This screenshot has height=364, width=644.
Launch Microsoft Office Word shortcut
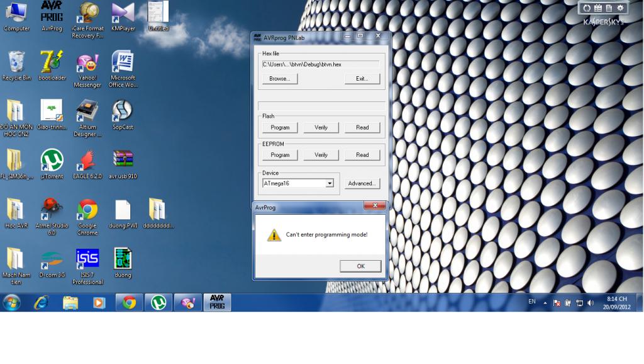coord(123,69)
